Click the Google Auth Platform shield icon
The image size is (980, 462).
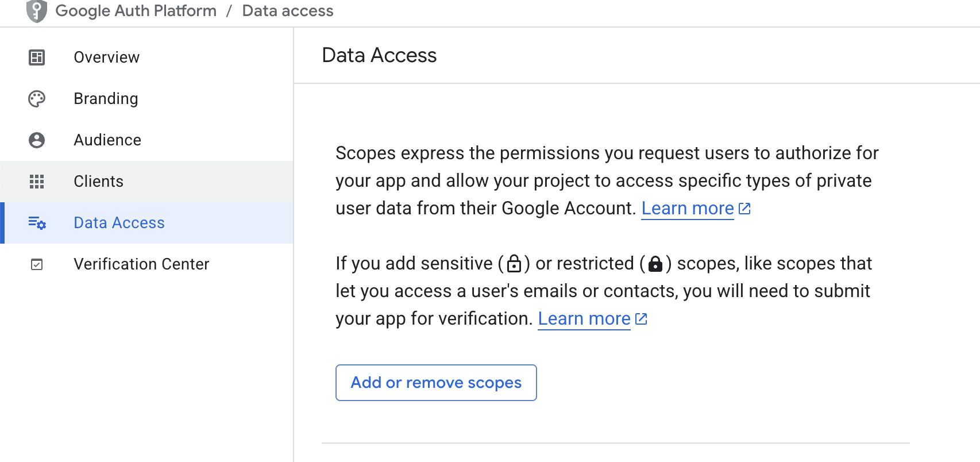click(x=37, y=11)
